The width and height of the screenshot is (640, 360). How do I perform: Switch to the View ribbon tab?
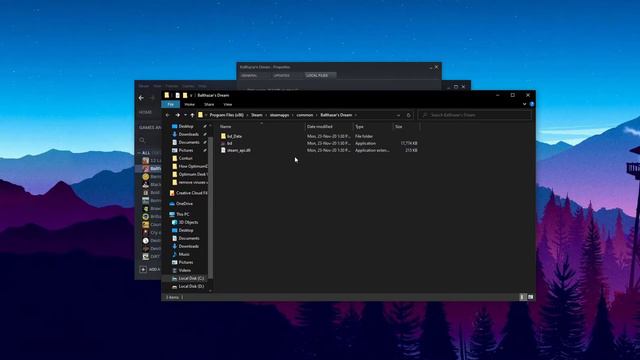228,104
